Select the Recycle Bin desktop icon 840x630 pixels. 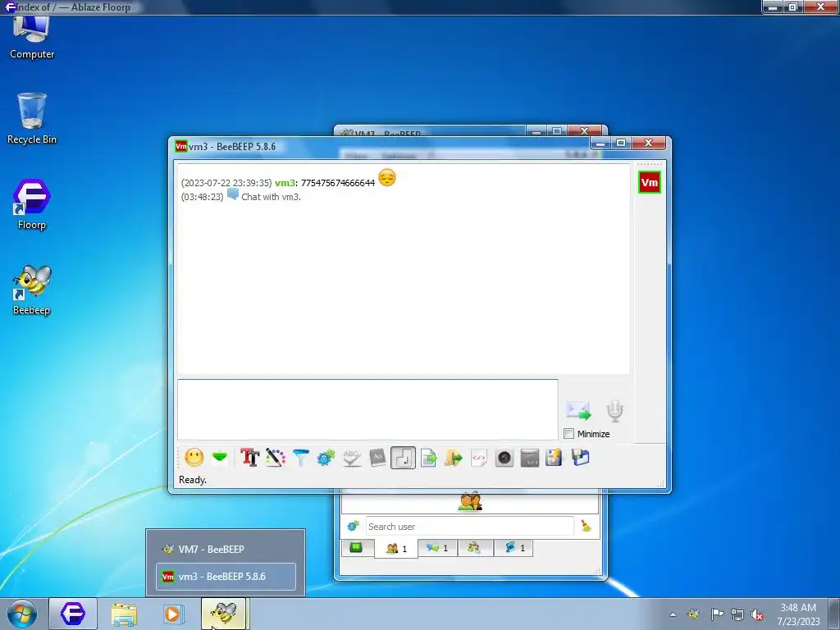coord(32,119)
